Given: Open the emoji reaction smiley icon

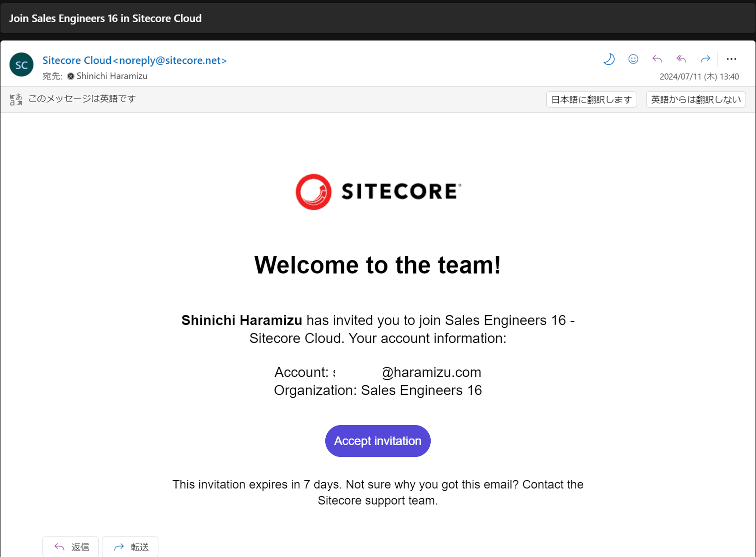Looking at the screenshot, I should tap(633, 59).
